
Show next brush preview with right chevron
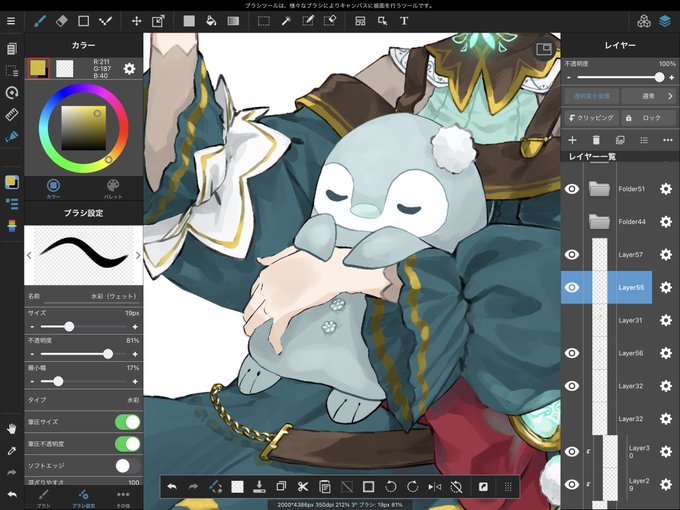(x=138, y=255)
